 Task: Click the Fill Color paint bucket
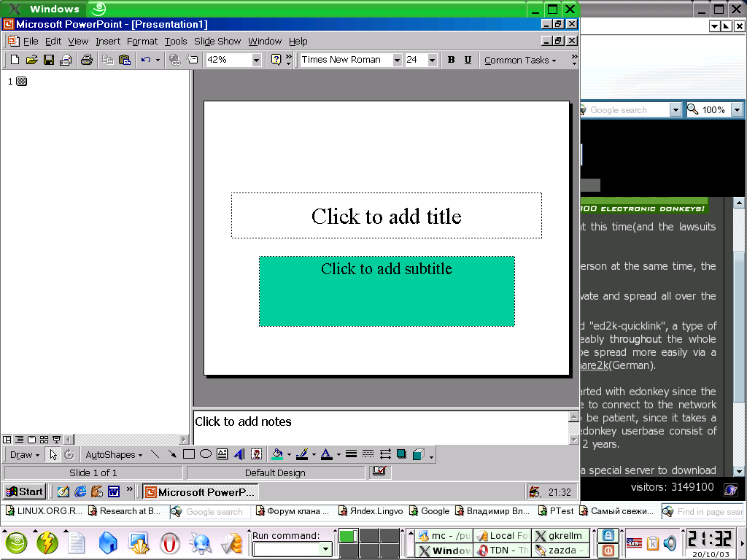tap(276, 454)
